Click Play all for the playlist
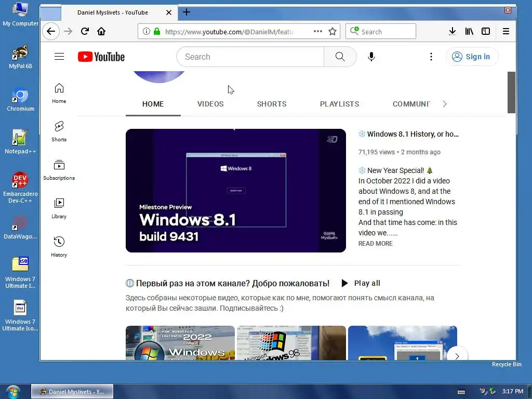Viewport: 532px width, 399px height. point(361,283)
